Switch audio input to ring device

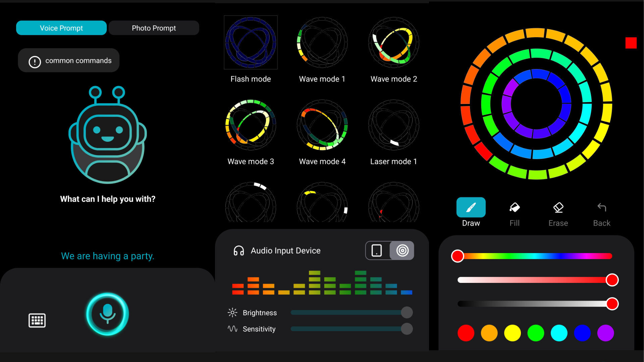tap(402, 250)
